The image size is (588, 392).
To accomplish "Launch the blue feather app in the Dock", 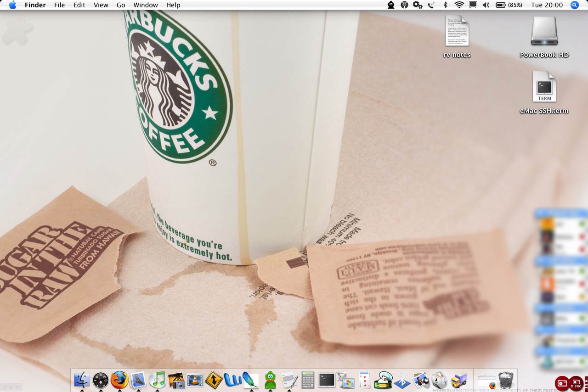I will (251, 380).
